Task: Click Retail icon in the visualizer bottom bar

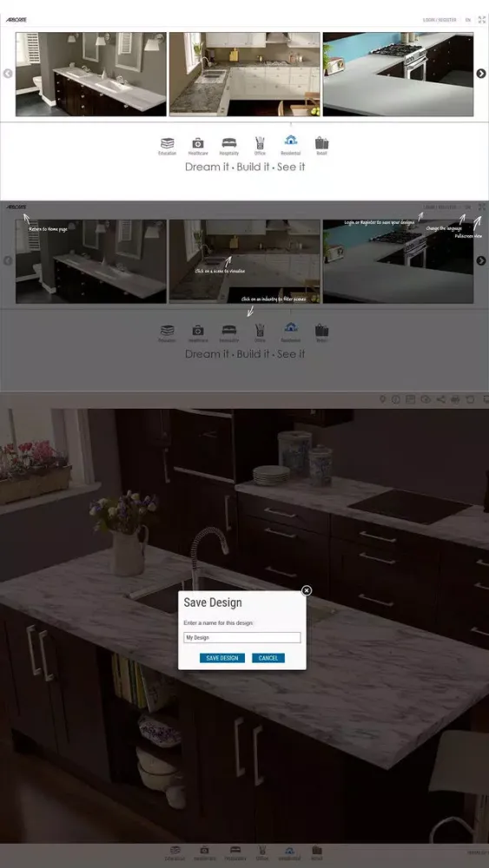Action: pyautogui.click(x=317, y=851)
